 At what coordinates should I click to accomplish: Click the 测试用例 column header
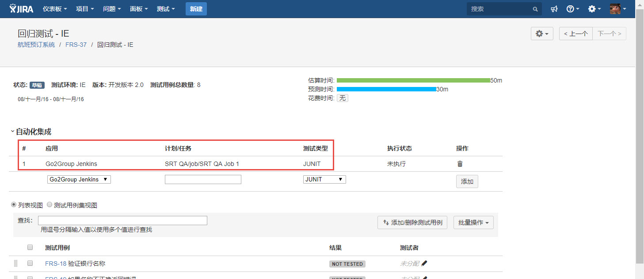(57, 248)
